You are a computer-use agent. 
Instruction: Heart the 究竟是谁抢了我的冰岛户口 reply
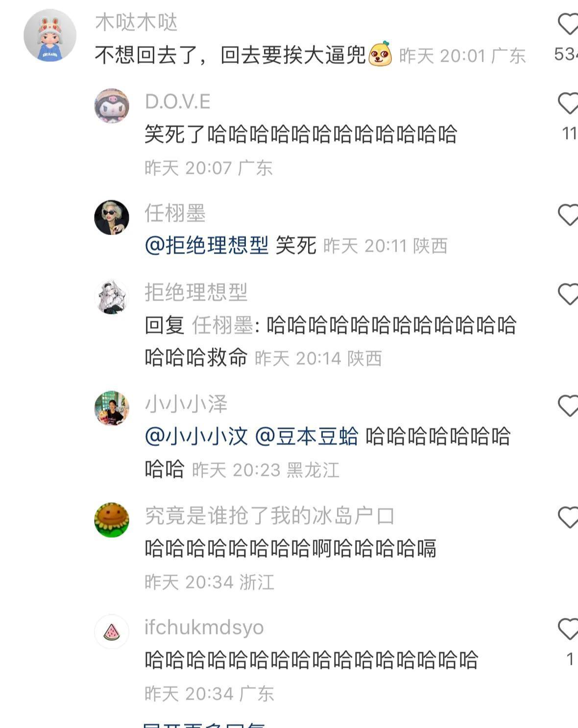(x=568, y=517)
